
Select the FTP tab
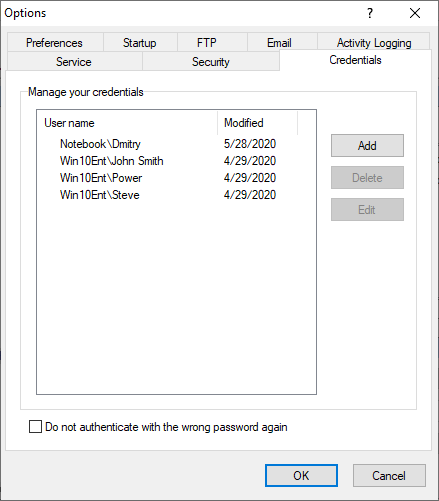pos(212,43)
